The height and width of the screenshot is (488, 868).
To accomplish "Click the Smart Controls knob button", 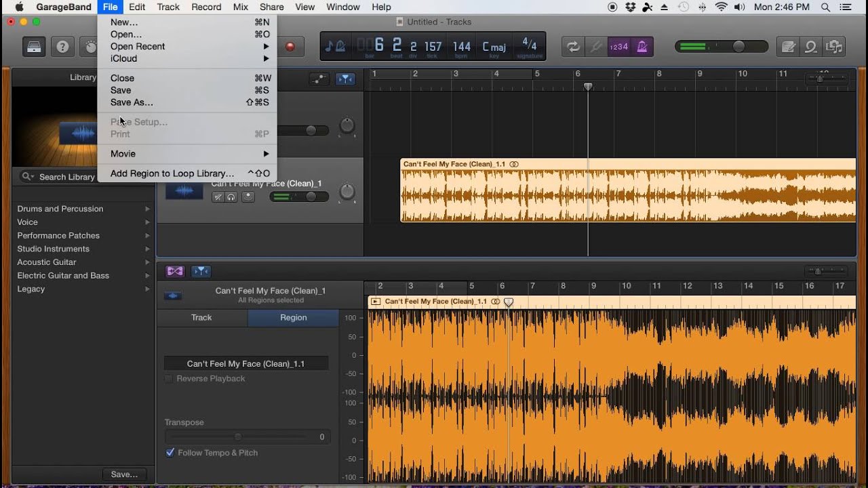I will (x=90, y=47).
